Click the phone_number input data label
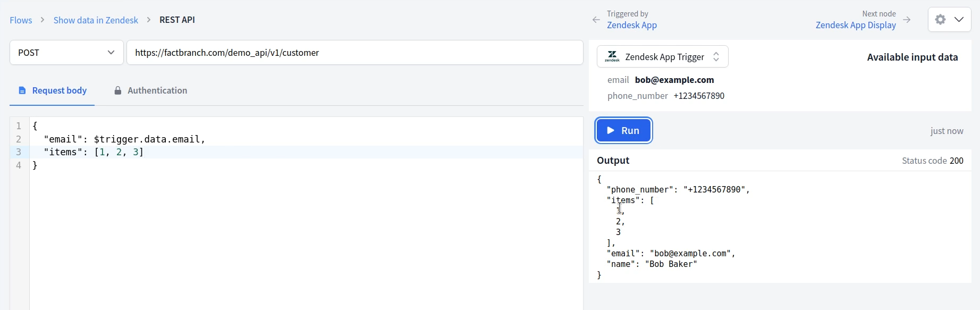Viewport: 980px width, 310px height. pos(638,96)
